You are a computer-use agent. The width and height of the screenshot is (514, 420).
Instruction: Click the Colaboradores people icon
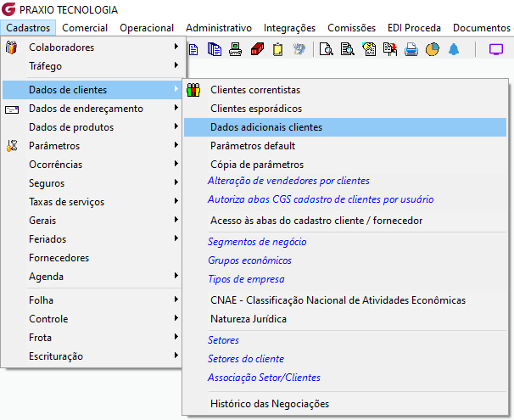pyautogui.click(x=12, y=48)
